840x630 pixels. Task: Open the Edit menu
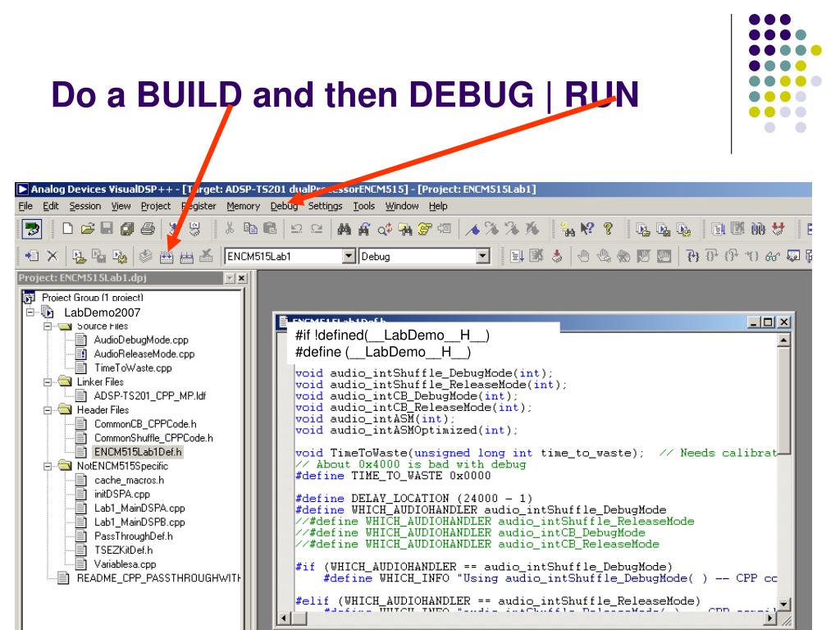(51, 206)
